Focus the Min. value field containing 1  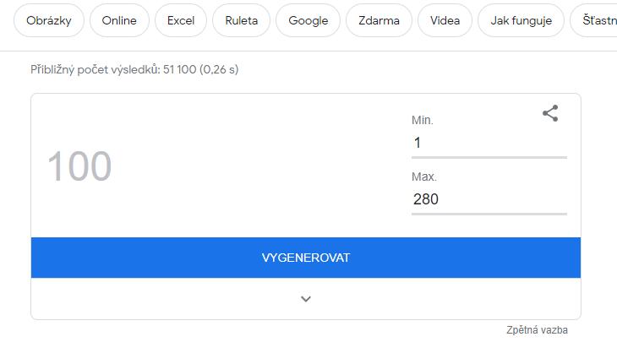coord(489,144)
